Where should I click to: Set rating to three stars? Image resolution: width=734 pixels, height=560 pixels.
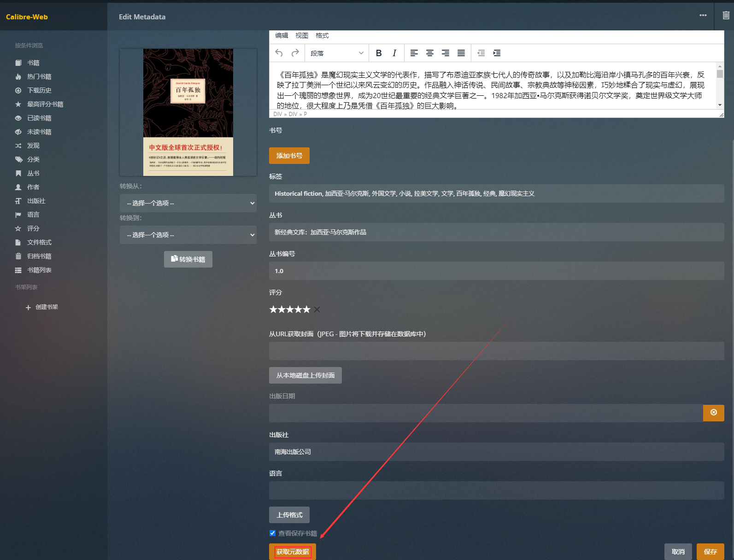pyautogui.click(x=290, y=309)
